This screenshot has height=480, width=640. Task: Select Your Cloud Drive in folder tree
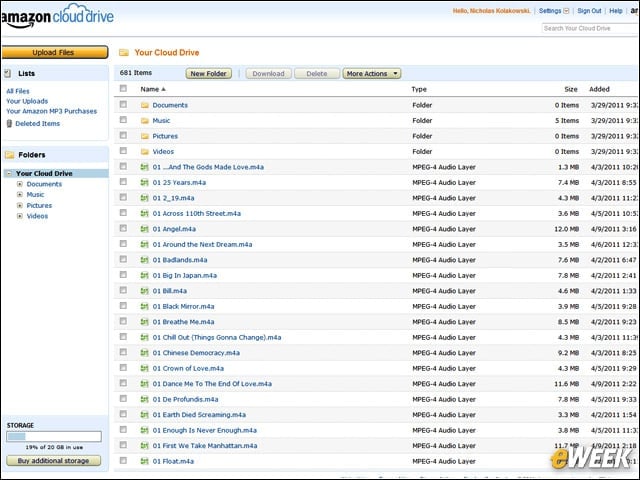[44, 173]
